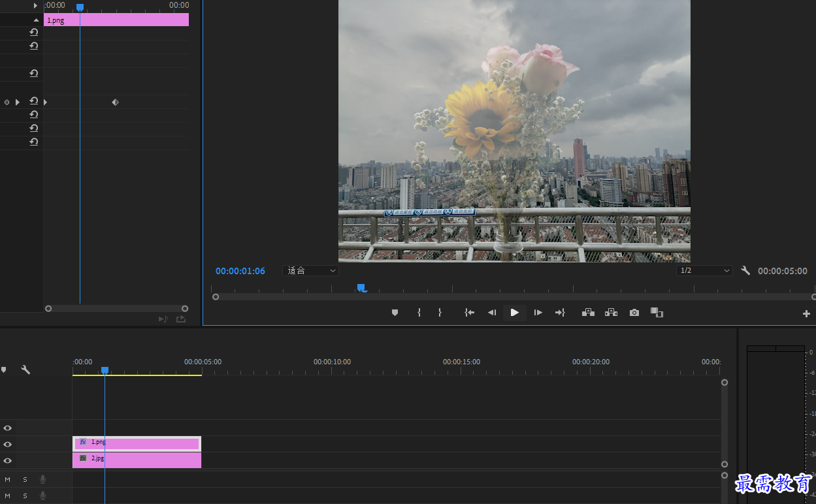This screenshot has height=504, width=816.
Task: Open the 1/2 playback resolution dropdown
Action: [704, 270]
